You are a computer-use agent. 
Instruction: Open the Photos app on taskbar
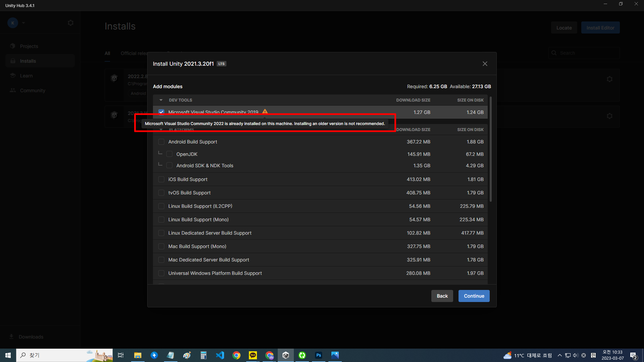tap(335, 355)
